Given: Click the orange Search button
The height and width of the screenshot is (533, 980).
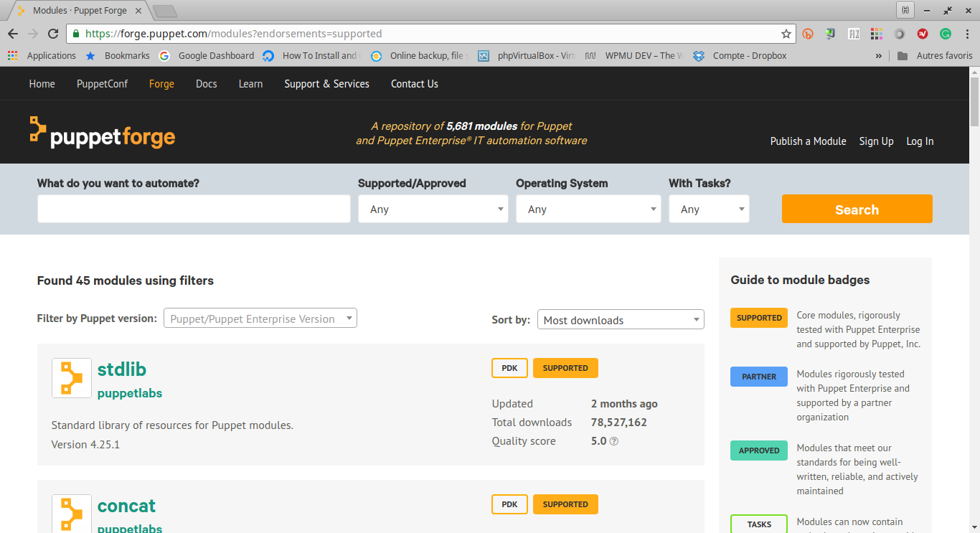Looking at the screenshot, I should [x=857, y=209].
